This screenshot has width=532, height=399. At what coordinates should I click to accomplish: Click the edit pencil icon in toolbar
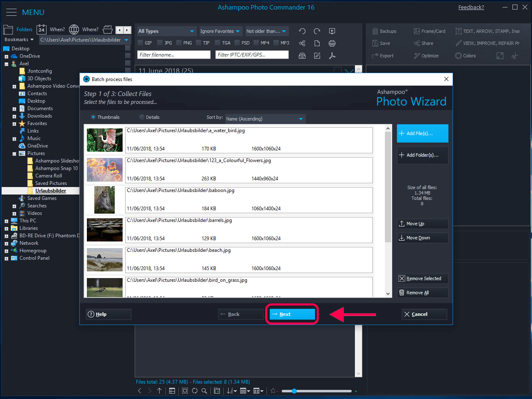pyautogui.click(x=317, y=56)
